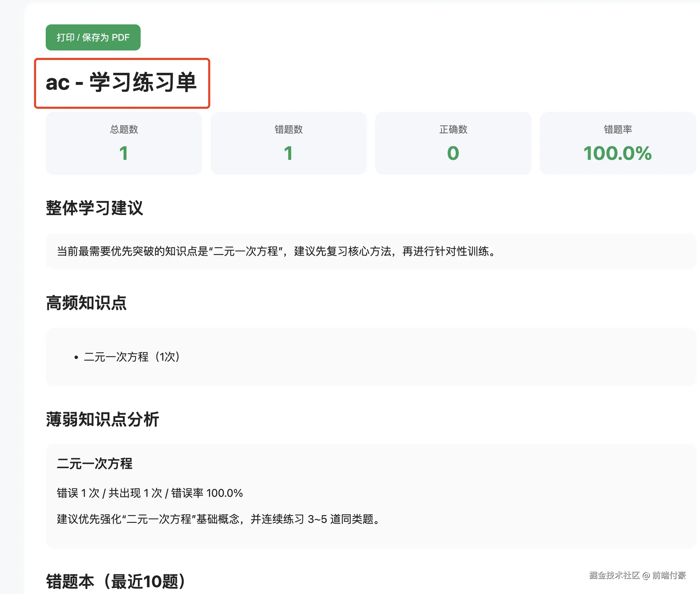Click the overall learning advice paragraph
The image size is (700, 594).
pos(276,251)
